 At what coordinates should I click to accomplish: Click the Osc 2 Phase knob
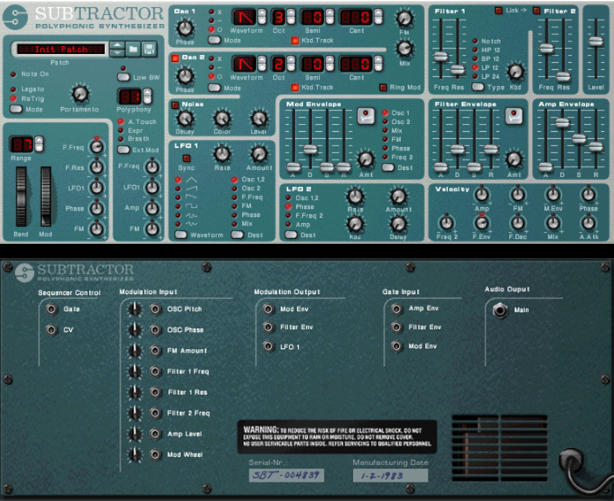(185, 76)
